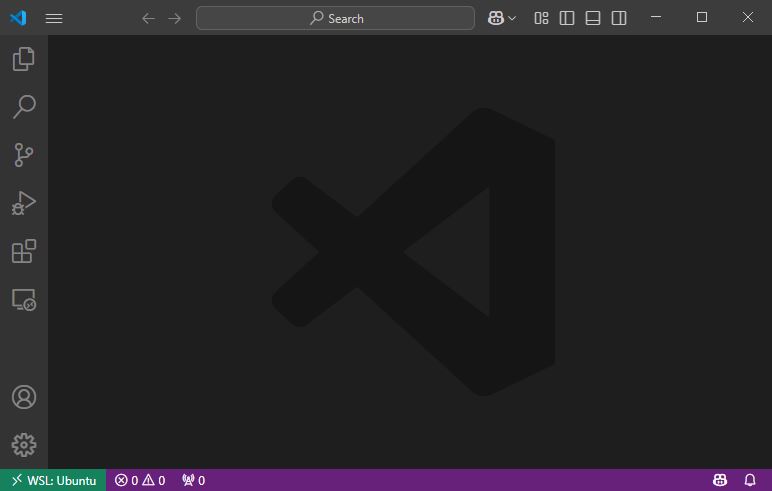
Task: Click the warnings count in status bar
Action: (x=154, y=480)
